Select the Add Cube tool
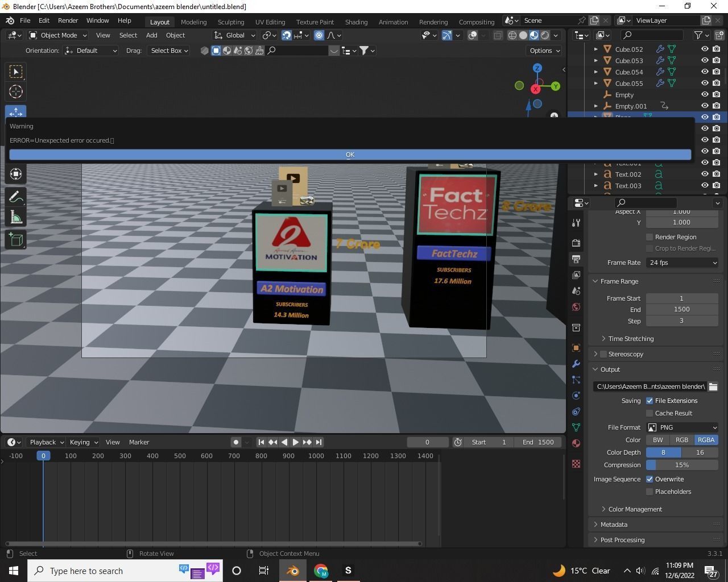This screenshot has width=728, height=582. [x=16, y=239]
